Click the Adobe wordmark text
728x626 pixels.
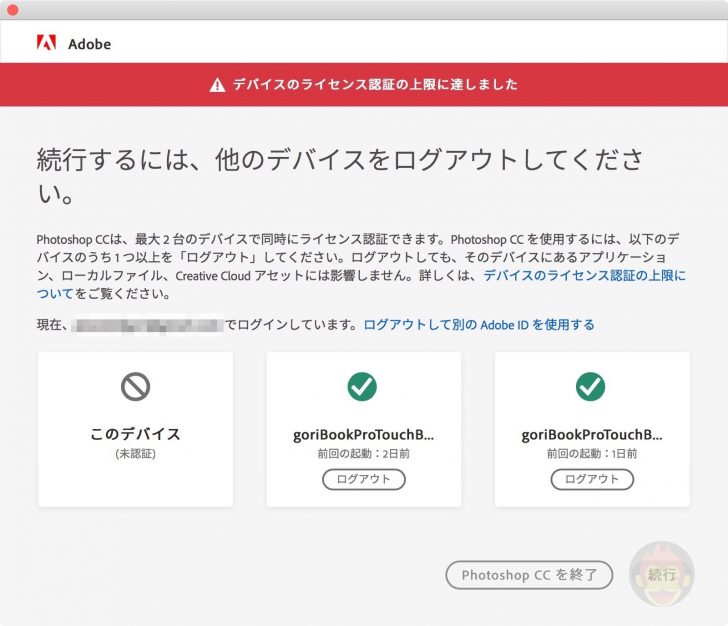pyautogui.click(x=90, y=44)
